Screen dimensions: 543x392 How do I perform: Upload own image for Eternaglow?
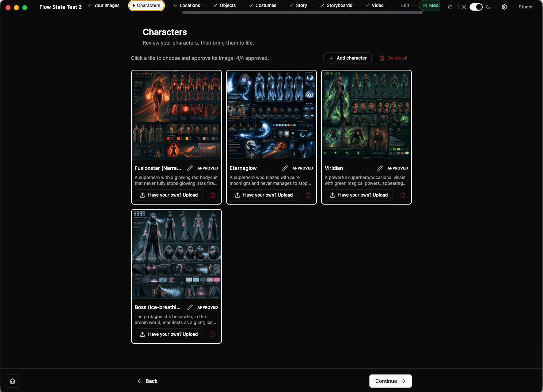pos(263,195)
